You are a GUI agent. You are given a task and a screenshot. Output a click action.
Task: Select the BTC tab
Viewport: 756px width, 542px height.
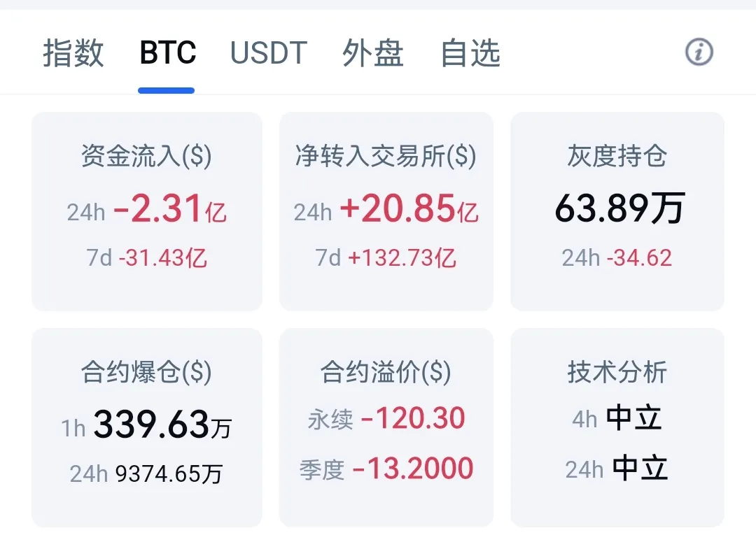167,52
